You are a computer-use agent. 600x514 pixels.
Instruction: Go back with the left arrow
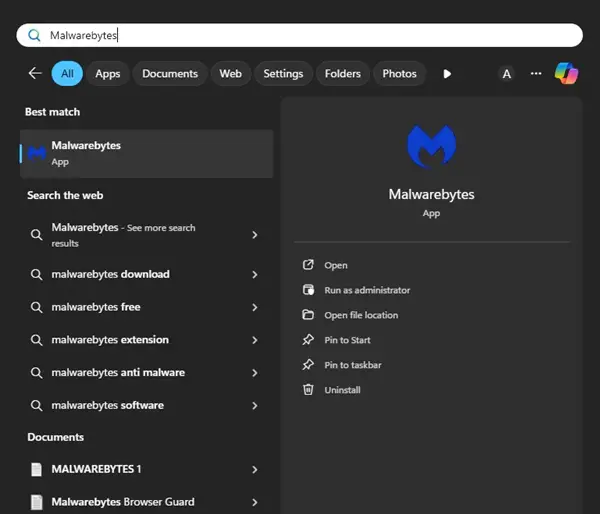[35, 73]
